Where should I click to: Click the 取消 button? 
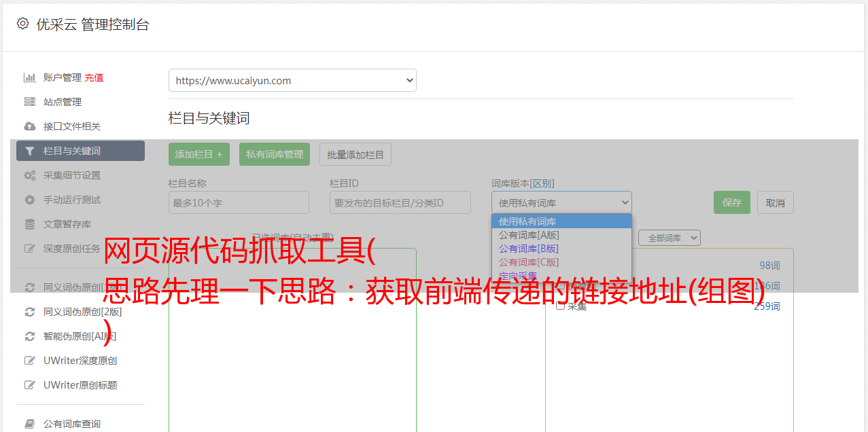coord(776,202)
